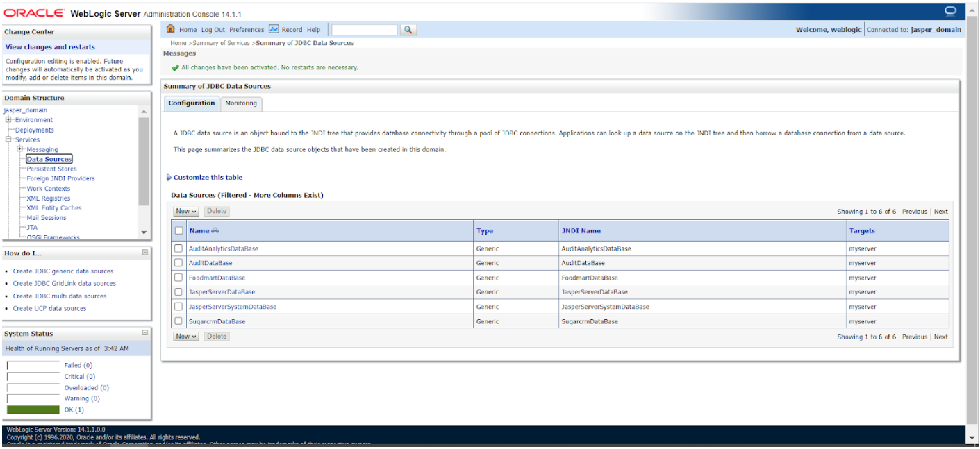The width and height of the screenshot is (980, 449).
Task: Check the SugarcrmDataBase row checkbox
Action: (x=178, y=321)
